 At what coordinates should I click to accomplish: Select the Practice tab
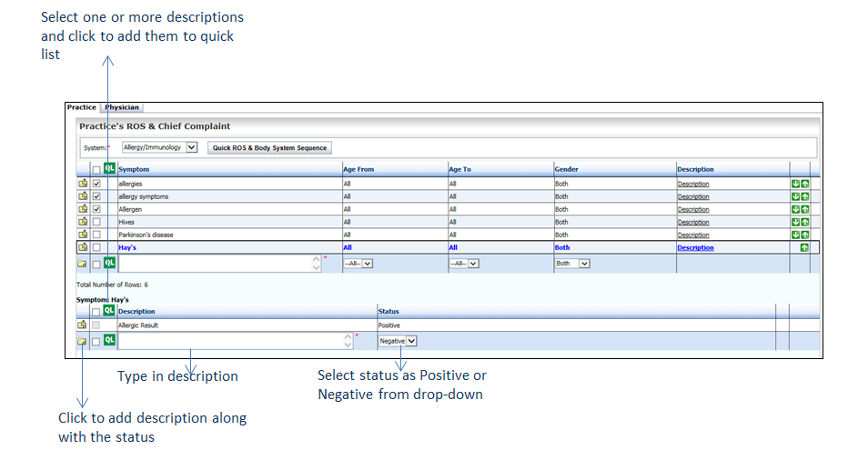point(82,107)
